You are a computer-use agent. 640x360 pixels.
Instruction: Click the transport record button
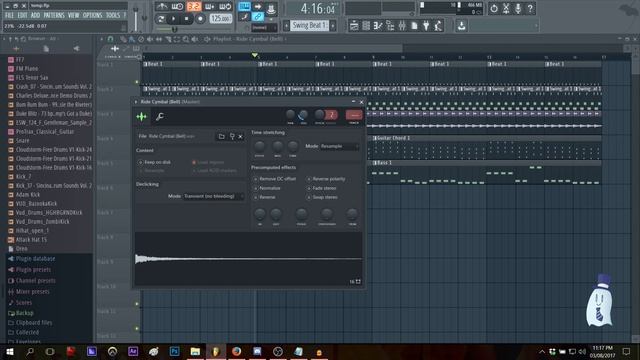[x=200, y=19]
